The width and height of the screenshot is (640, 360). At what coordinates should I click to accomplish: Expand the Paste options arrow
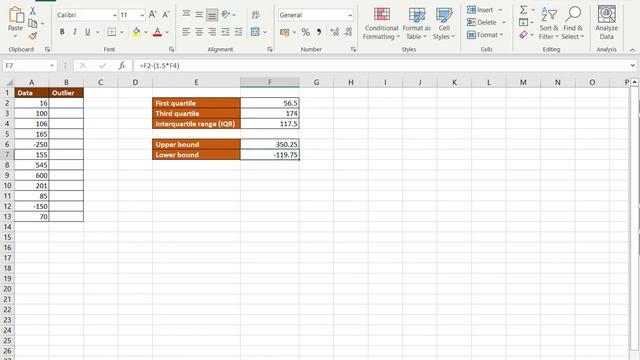tap(15, 36)
